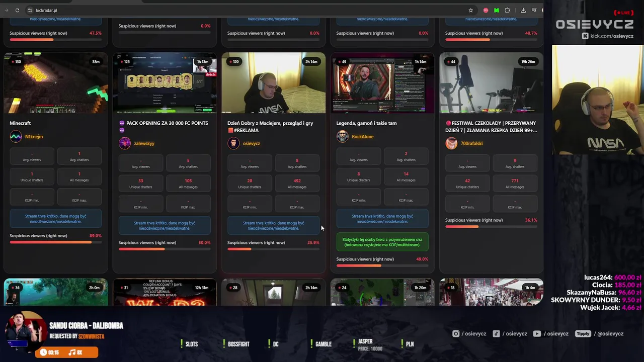Click 700rafalski's '42 Unique chatters' stat
The height and width of the screenshot is (362, 644).
(467, 184)
